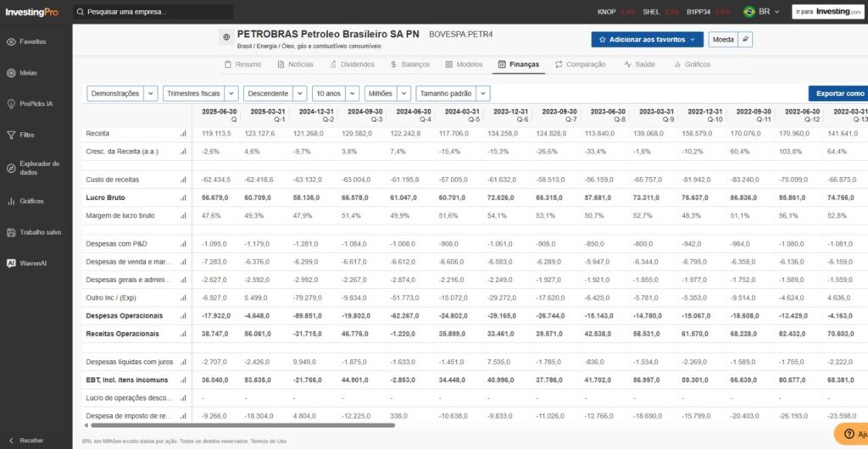Click the 2025-06-30 Q column header
Image resolution: width=868 pixels, height=449 pixels.
(x=221, y=115)
